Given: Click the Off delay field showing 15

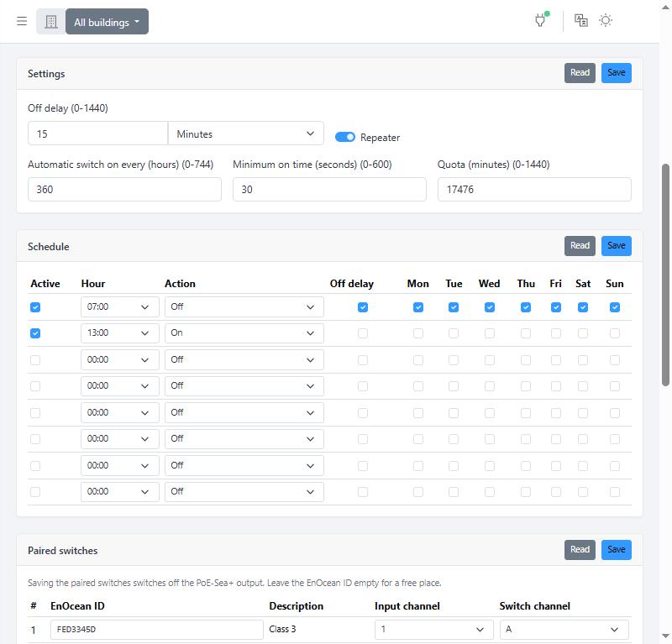Looking at the screenshot, I should [x=98, y=134].
